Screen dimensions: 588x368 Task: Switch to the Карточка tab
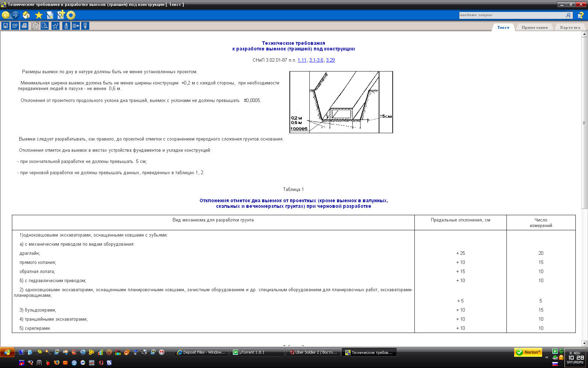[570, 27]
